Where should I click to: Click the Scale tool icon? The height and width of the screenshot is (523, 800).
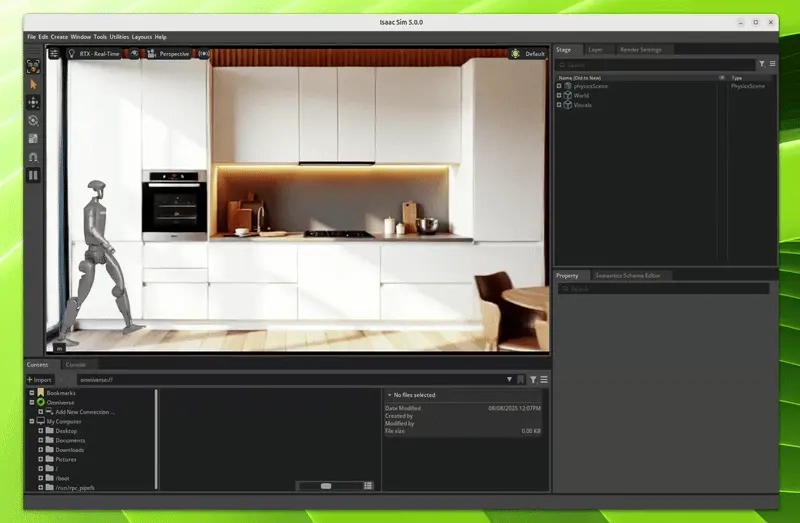tap(33, 138)
